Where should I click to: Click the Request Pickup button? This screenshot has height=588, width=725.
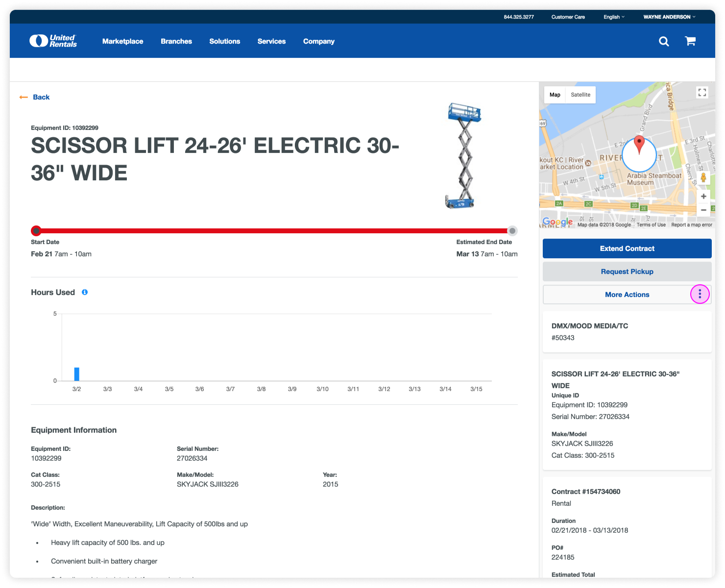tap(627, 271)
